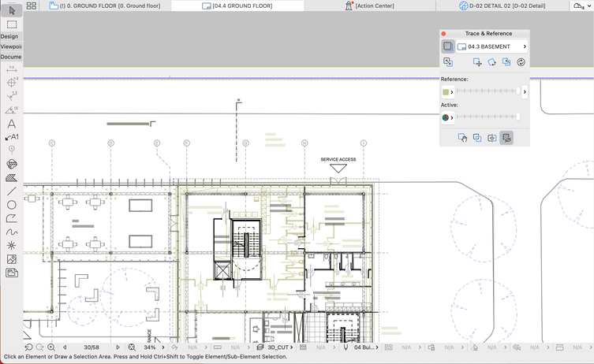Select the Arrow selection tool
Image resolution: width=594 pixels, height=364 pixels.
point(11,10)
